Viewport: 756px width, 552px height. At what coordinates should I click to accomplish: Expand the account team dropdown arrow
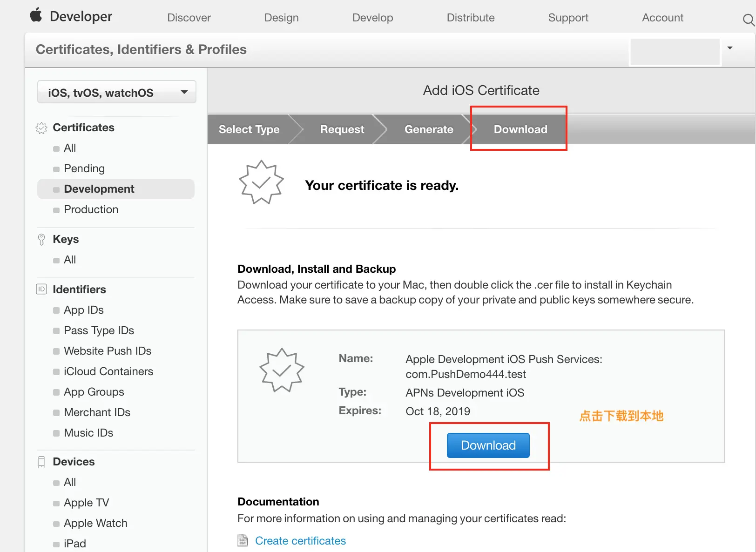[x=730, y=48]
